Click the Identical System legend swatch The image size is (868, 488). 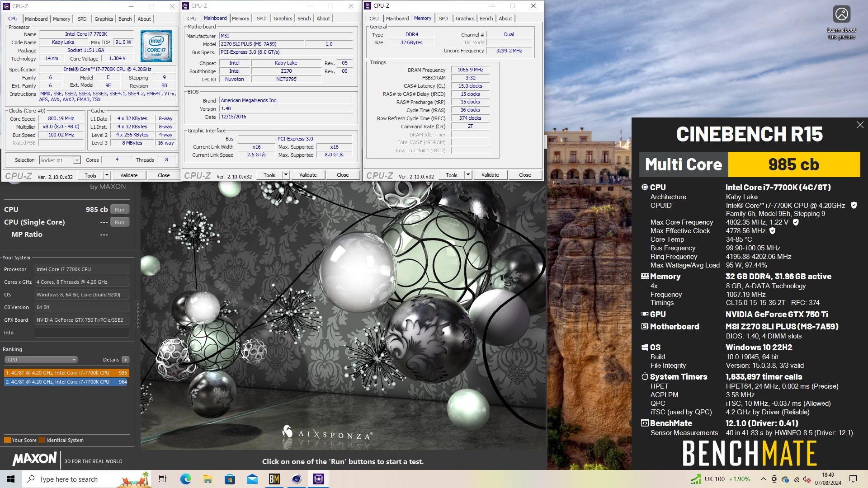click(42, 440)
